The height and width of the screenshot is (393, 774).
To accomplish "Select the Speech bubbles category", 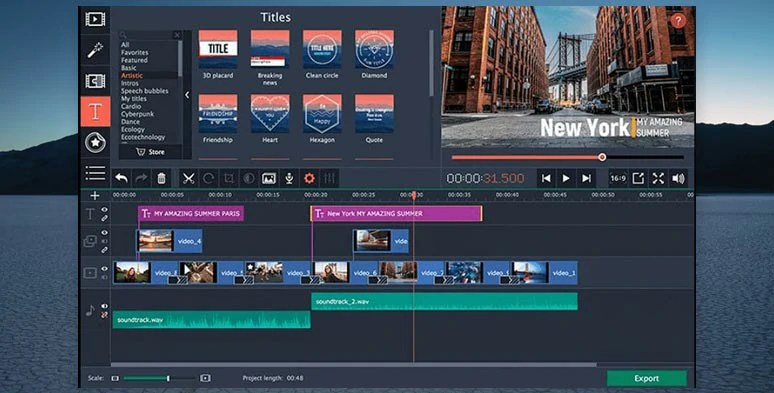I will click(145, 91).
